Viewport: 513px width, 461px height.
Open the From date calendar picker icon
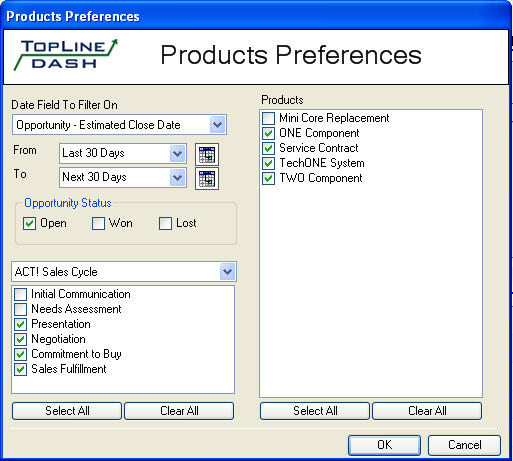[207, 154]
